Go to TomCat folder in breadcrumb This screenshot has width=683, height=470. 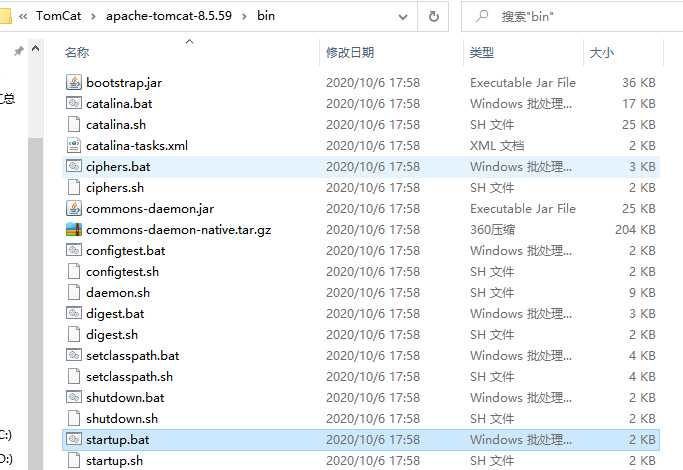58,16
